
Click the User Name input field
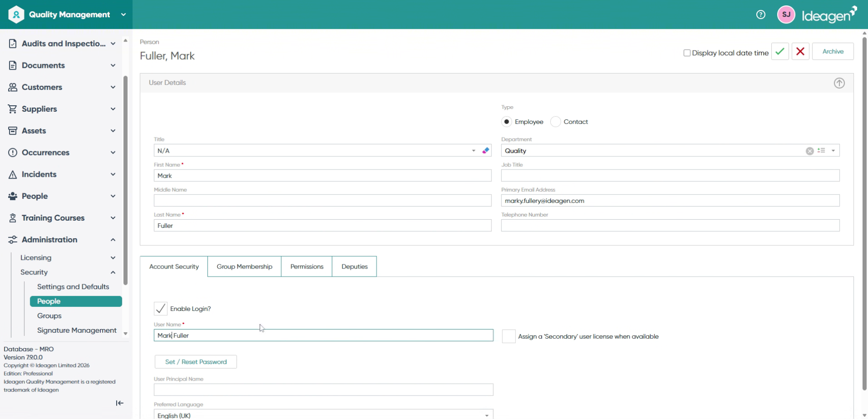[323, 335]
